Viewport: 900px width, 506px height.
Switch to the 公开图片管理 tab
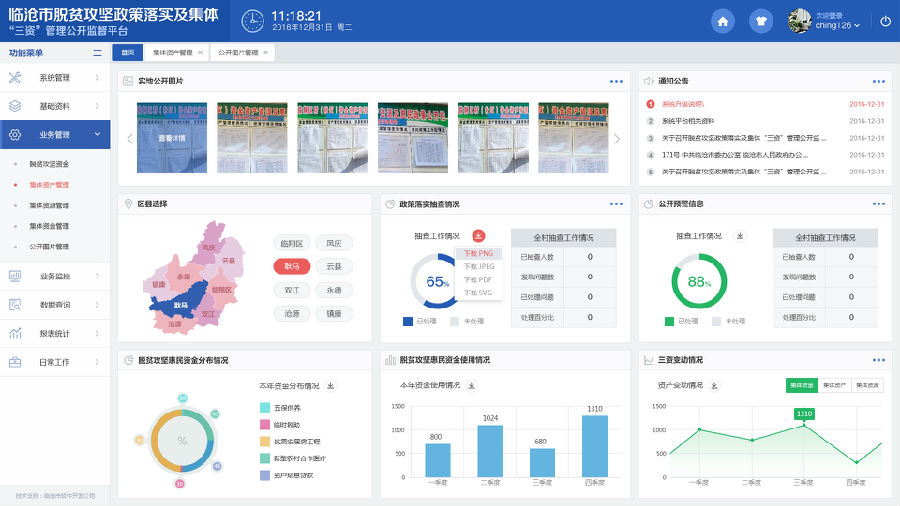coord(238,52)
